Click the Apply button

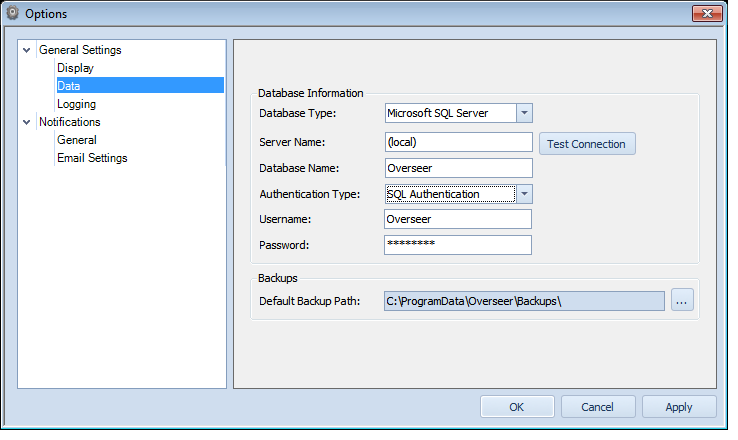tap(679, 407)
